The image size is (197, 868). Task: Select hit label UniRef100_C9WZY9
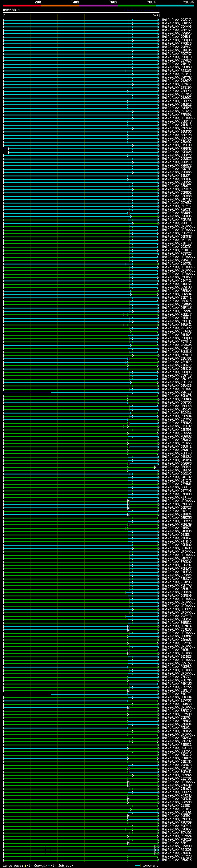pyautogui.click(x=177, y=233)
